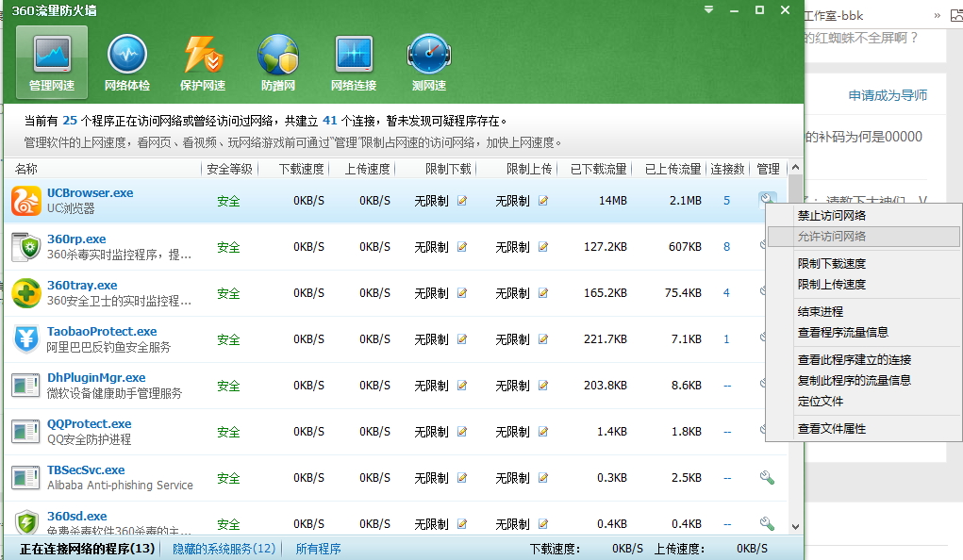
Task: Edit download limit for 360sd.exe
Action: coord(462,524)
